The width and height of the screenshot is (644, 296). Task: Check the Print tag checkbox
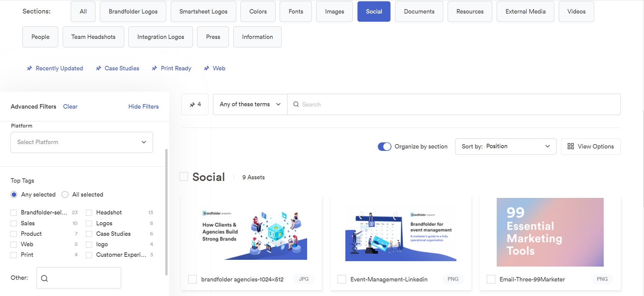[14, 255]
